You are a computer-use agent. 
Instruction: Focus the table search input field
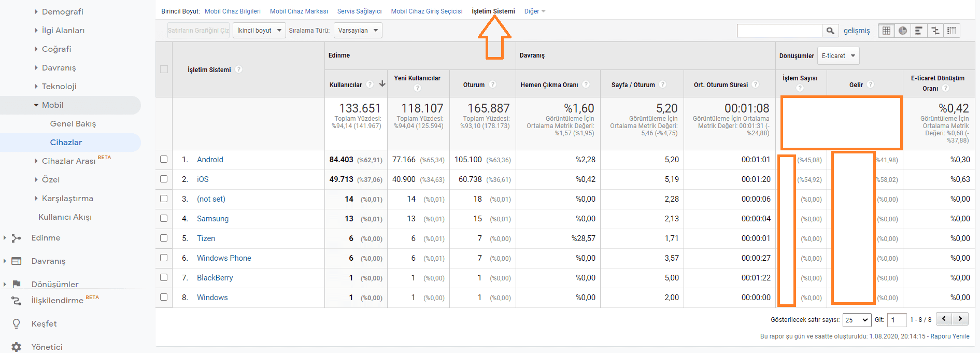tap(779, 31)
